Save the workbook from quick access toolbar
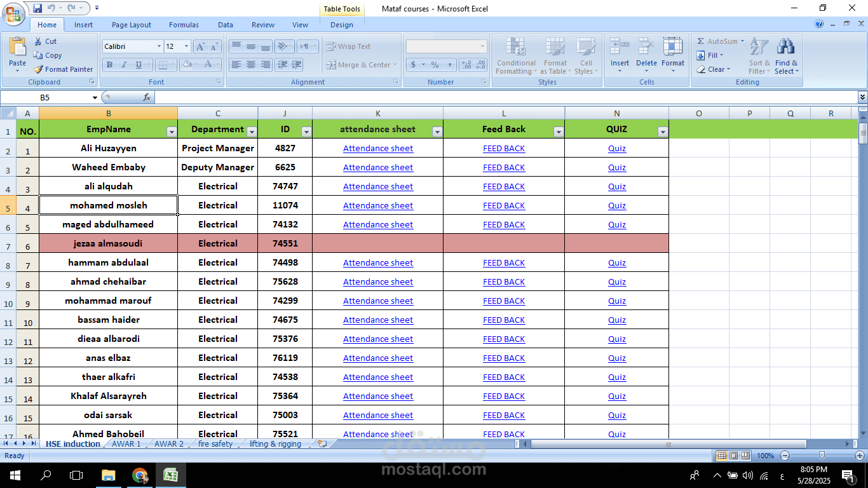The image size is (868, 488). point(37,8)
